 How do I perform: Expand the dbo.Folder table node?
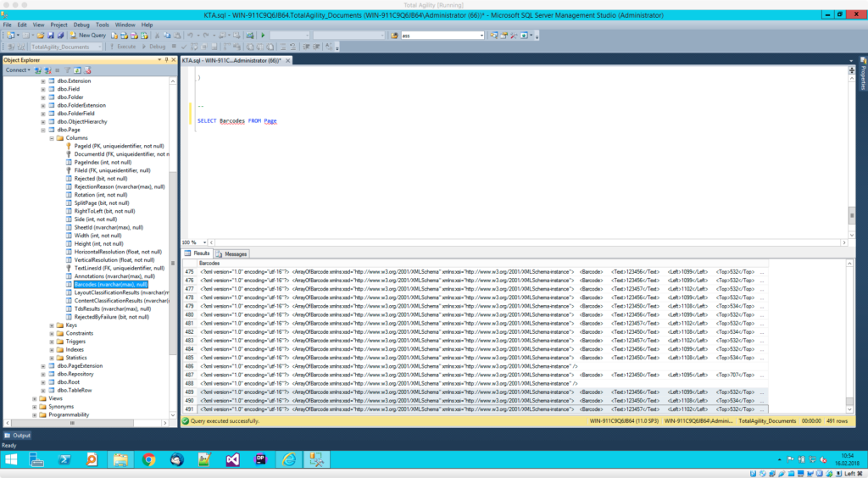43,97
